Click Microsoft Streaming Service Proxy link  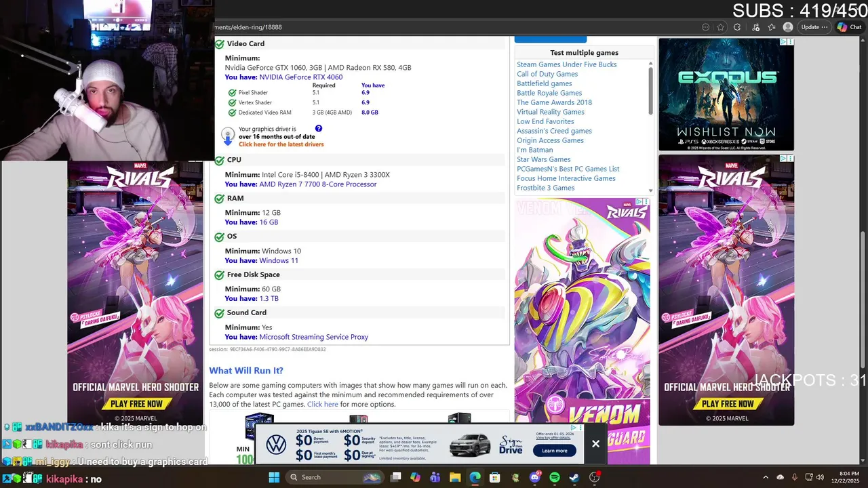313,337
